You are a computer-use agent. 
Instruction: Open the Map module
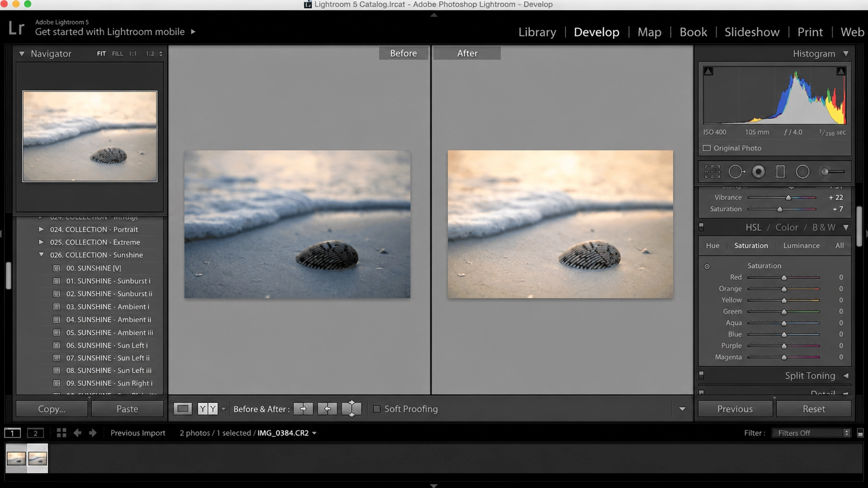coord(649,32)
